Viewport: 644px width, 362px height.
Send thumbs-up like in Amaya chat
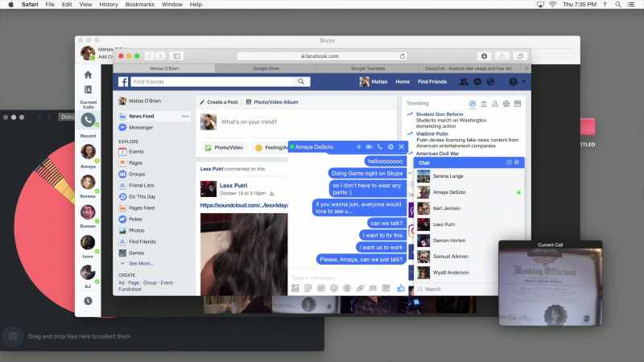[x=400, y=289]
